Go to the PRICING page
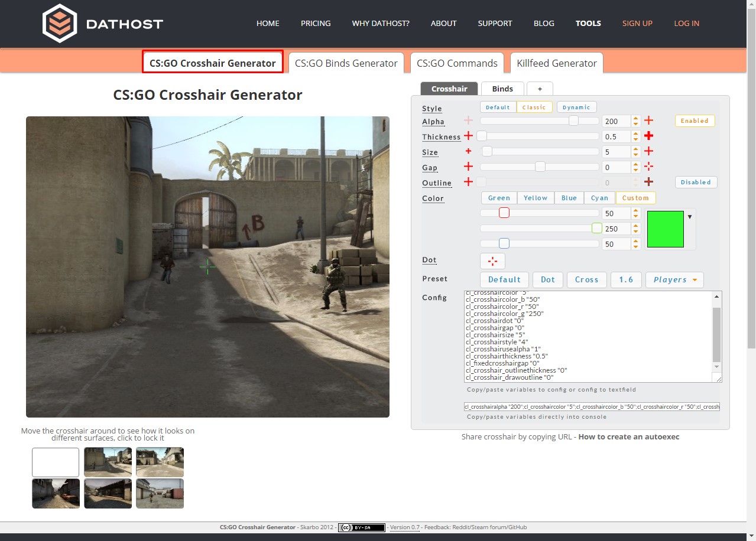Viewport: 756px width, 541px height. pyautogui.click(x=316, y=24)
